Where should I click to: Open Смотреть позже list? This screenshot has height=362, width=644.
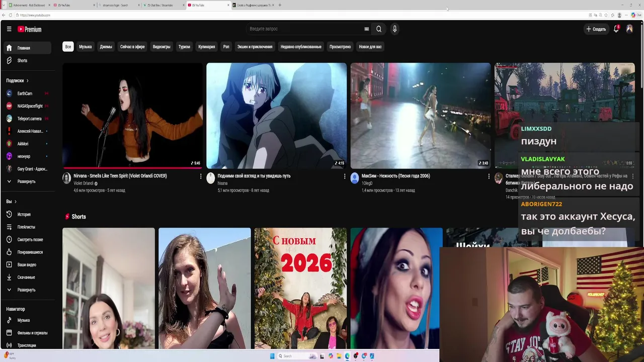28,240
